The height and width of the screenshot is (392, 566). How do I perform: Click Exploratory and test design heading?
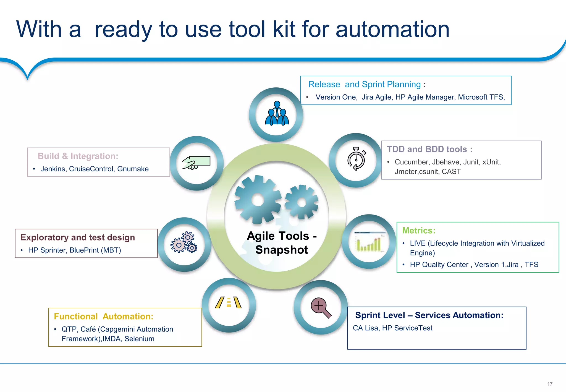[78, 237]
